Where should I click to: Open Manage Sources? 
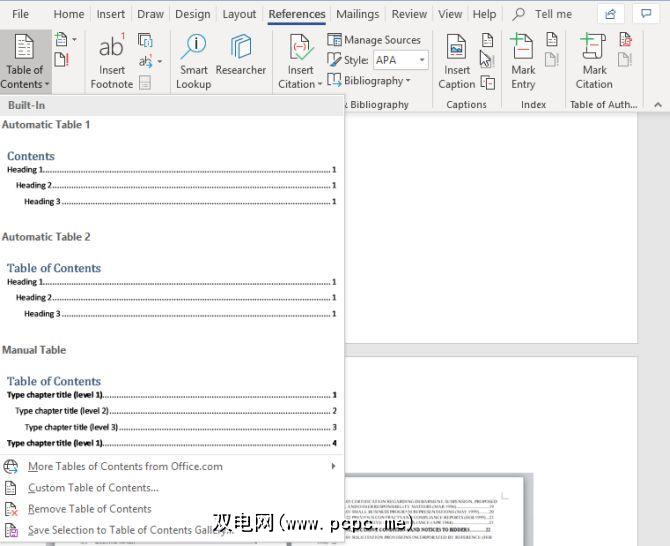click(374, 40)
